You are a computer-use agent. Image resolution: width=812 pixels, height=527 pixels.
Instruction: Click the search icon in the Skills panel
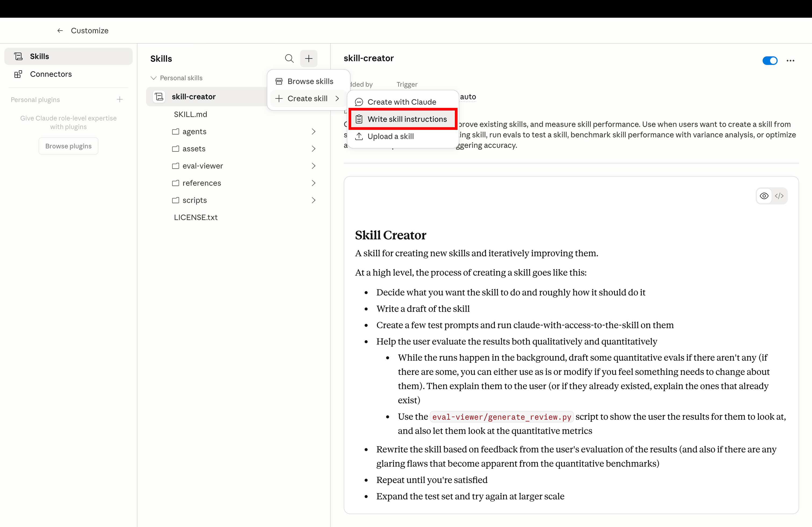(x=289, y=58)
